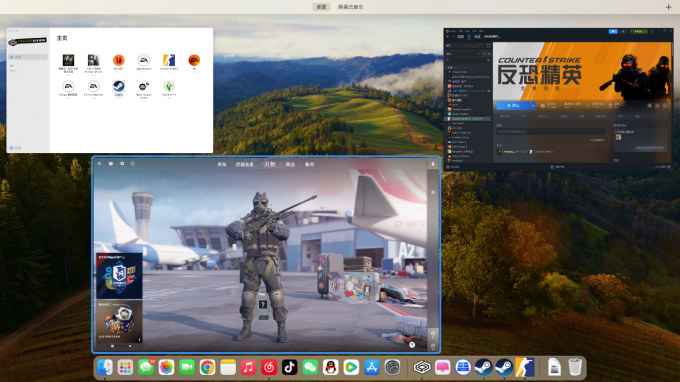Select 桌面 space in Mission Control bar

coord(321,7)
